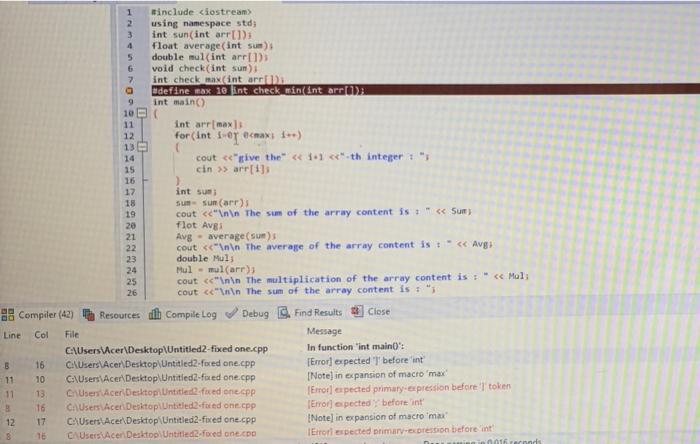Click the Compile Log chart icon
The width and height of the screenshot is (700, 444).
(x=155, y=314)
